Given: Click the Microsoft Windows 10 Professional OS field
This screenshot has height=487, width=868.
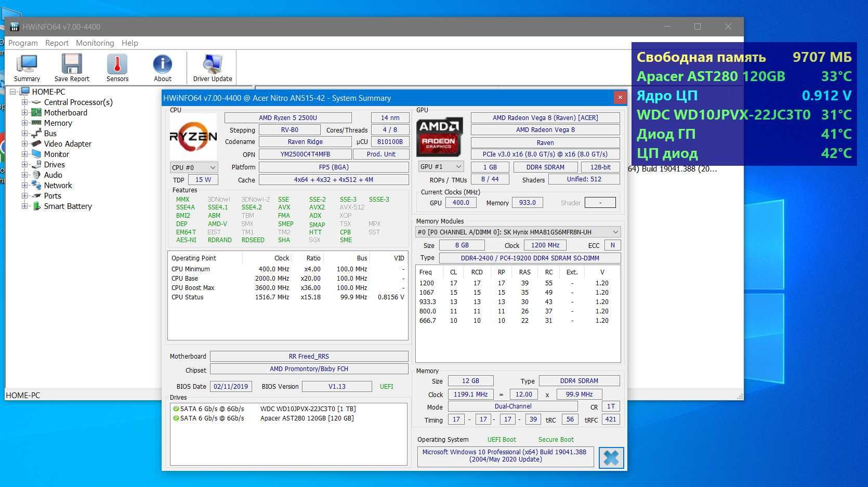Looking at the screenshot, I should tap(505, 456).
